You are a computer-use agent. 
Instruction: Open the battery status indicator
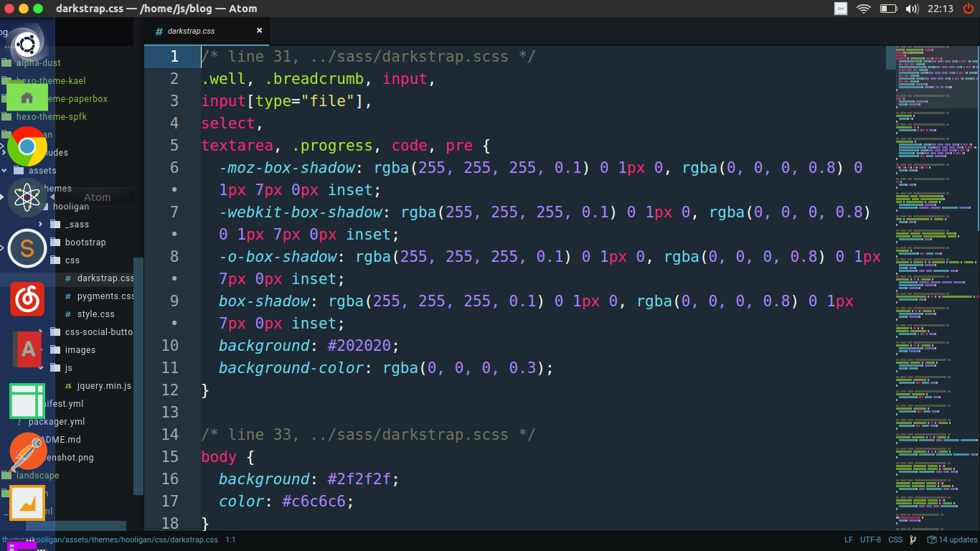point(888,9)
